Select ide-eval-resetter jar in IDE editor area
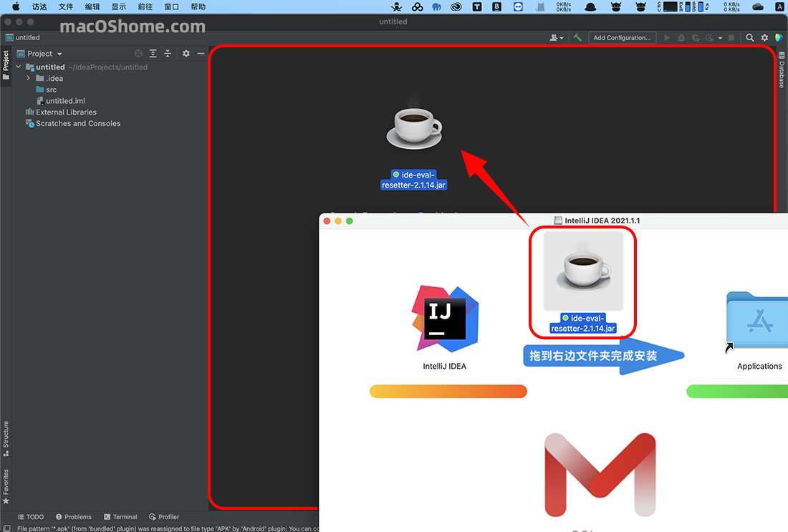 coord(413,144)
